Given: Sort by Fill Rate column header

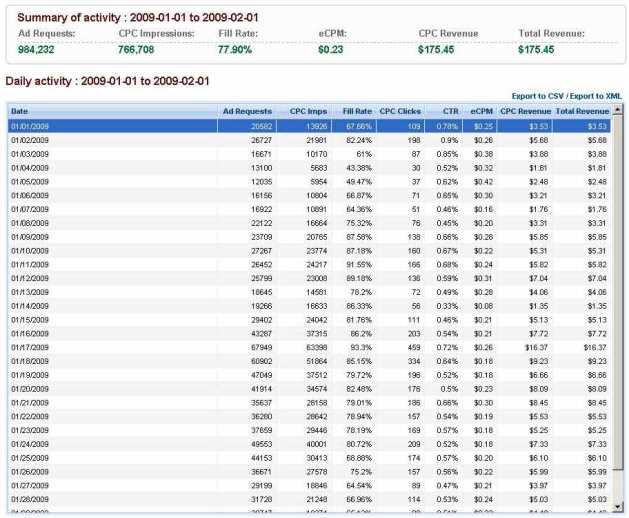Looking at the screenshot, I should (357, 111).
